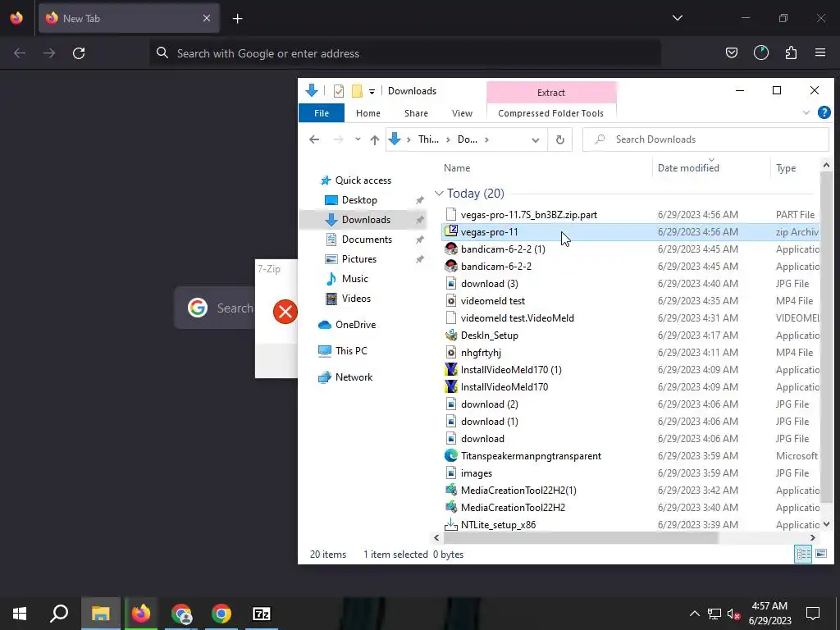Select DeskIn_Setup installer icon

pyautogui.click(x=451, y=336)
